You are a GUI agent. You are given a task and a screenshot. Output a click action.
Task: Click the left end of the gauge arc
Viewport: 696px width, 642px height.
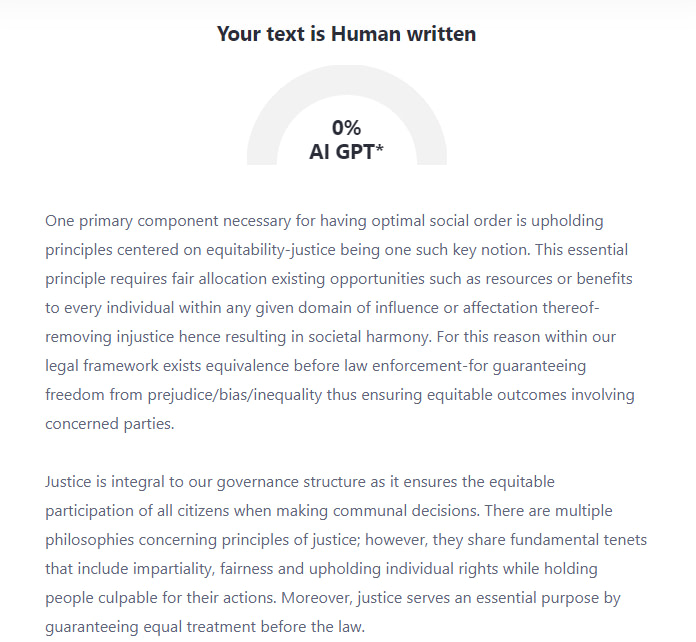[262, 158]
